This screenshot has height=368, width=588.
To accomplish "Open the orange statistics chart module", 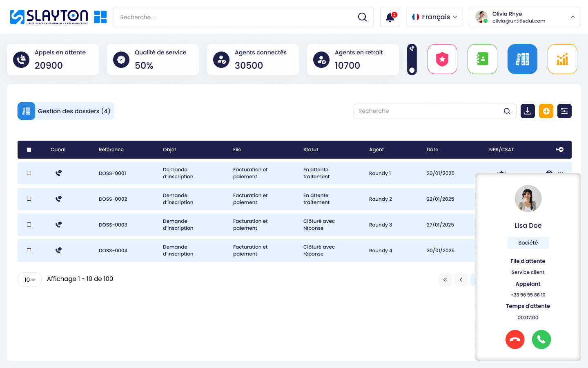I will [562, 59].
